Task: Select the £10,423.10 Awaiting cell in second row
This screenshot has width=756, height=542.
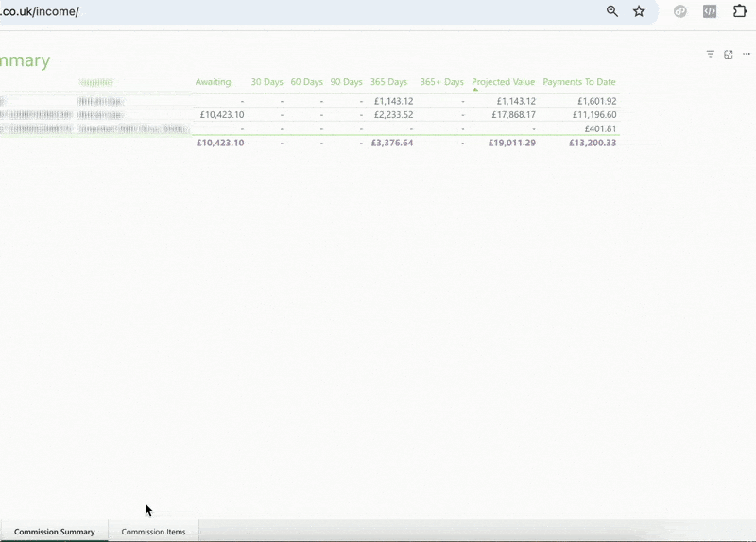Action: coord(222,115)
